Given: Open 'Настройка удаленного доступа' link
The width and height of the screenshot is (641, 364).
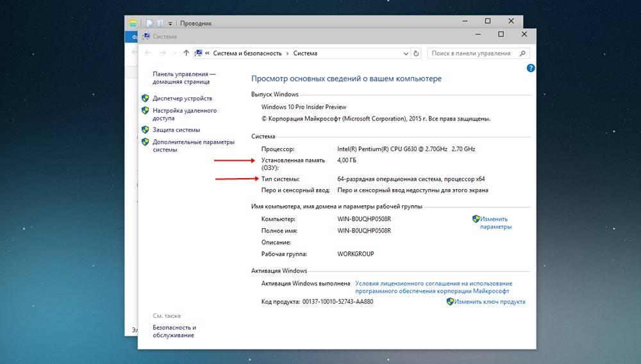Looking at the screenshot, I should [185, 114].
